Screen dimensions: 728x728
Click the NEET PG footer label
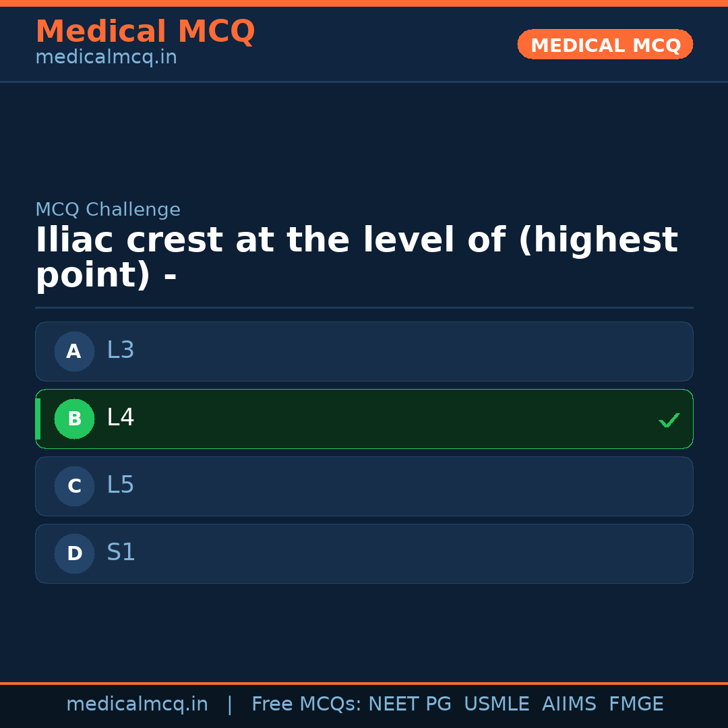click(x=409, y=704)
